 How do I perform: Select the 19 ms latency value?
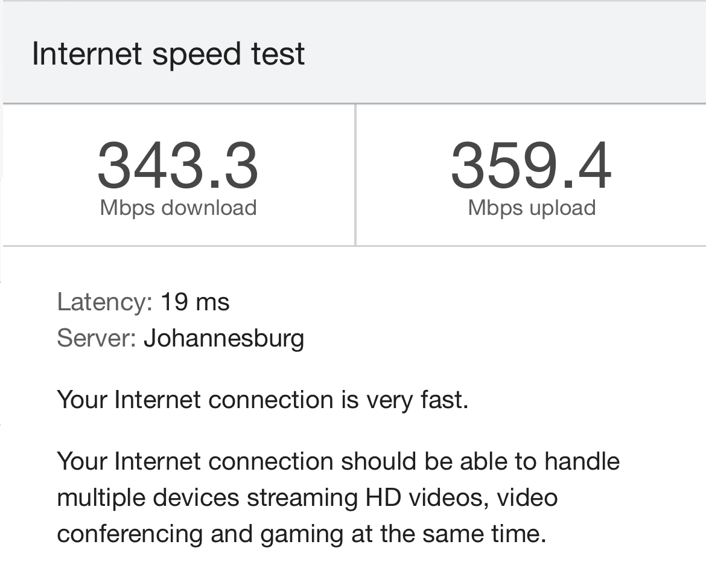click(195, 302)
